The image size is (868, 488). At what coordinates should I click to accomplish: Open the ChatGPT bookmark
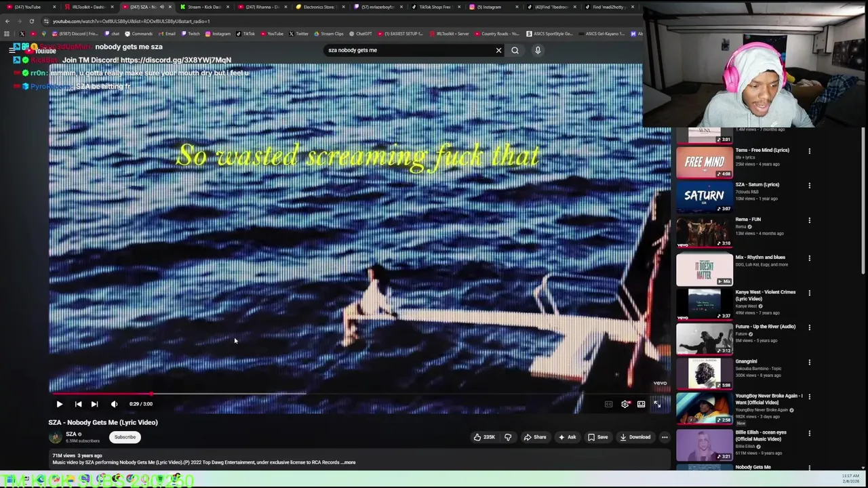[361, 34]
